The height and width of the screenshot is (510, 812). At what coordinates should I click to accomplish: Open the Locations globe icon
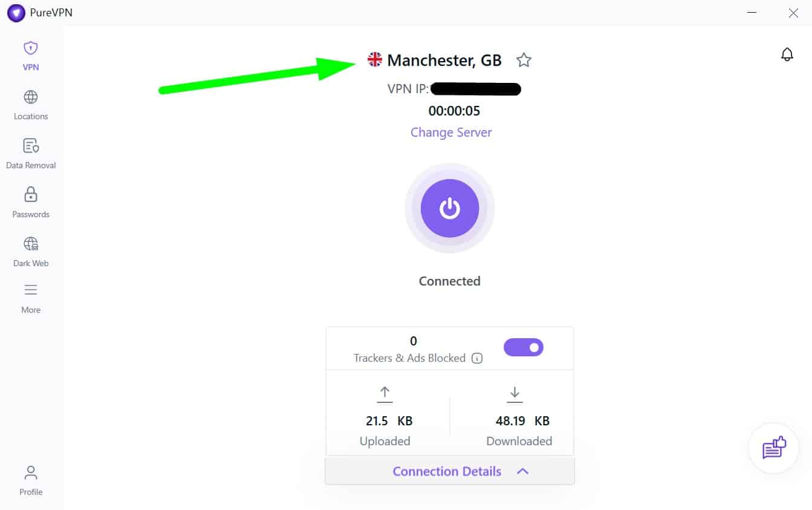pyautogui.click(x=31, y=97)
